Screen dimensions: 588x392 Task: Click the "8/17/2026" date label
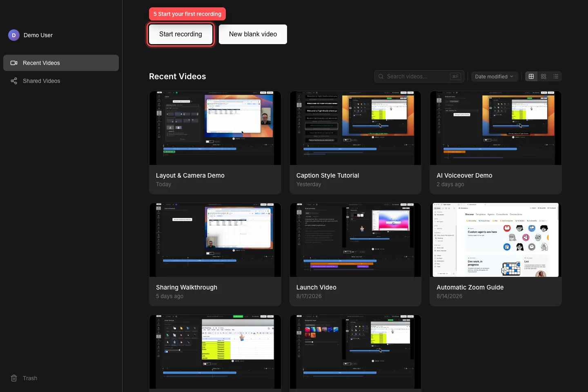pos(309,296)
